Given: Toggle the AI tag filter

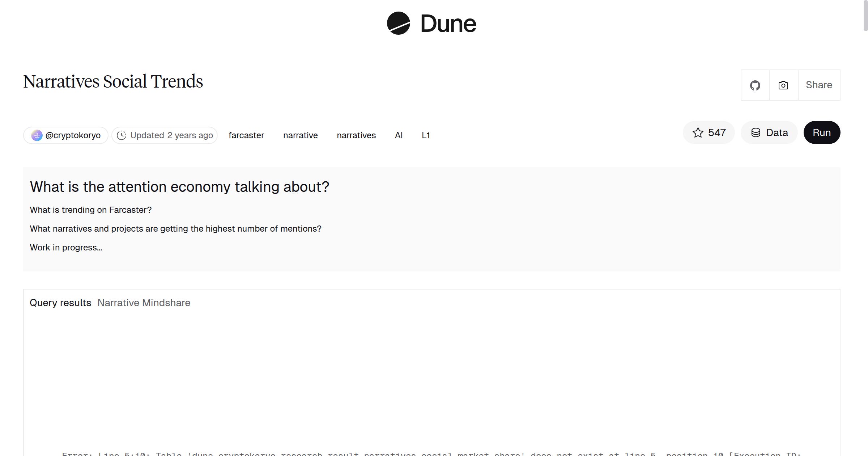Looking at the screenshot, I should coord(399,135).
